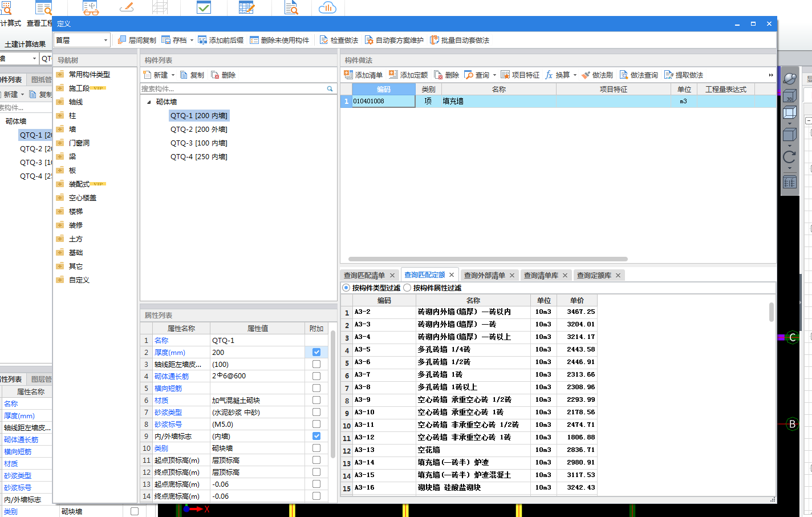
Task: Click 检查做法 icon
Action: click(324, 40)
